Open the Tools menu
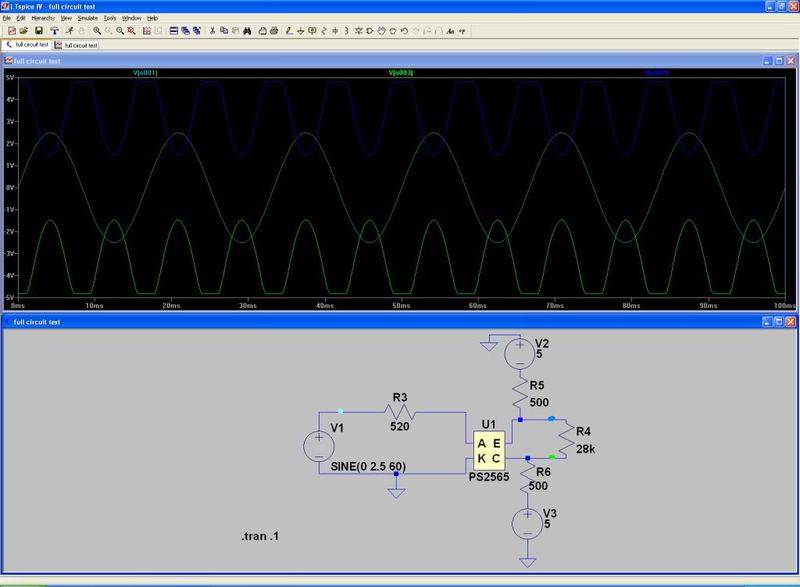This screenshot has width=800, height=587. pos(110,18)
